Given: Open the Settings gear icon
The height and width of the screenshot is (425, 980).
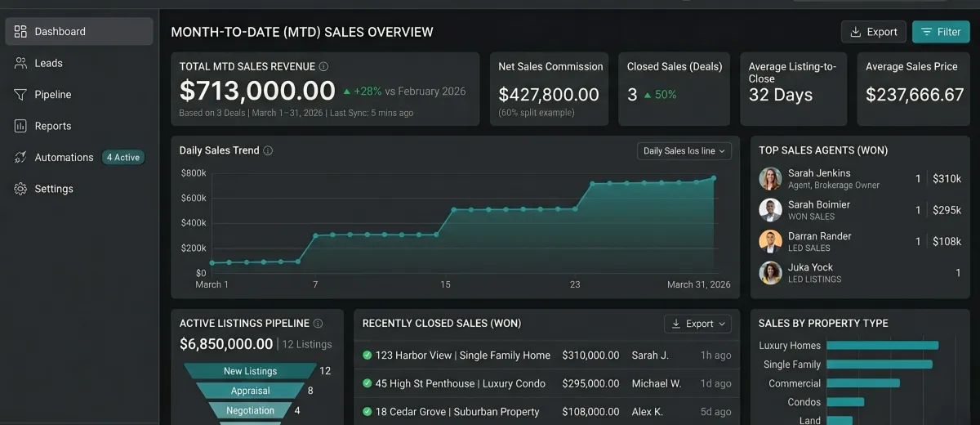Looking at the screenshot, I should tap(20, 189).
